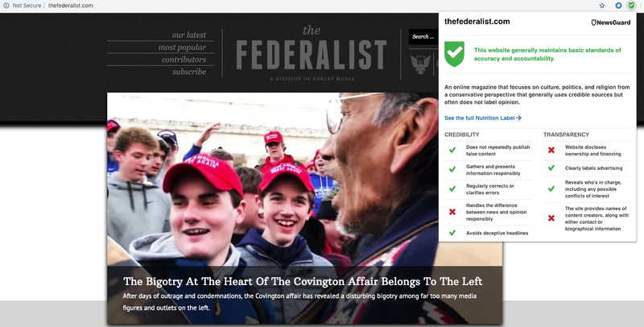Click red X beside news and opinion criterion
The height and width of the screenshot is (327, 644).
(452, 212)
